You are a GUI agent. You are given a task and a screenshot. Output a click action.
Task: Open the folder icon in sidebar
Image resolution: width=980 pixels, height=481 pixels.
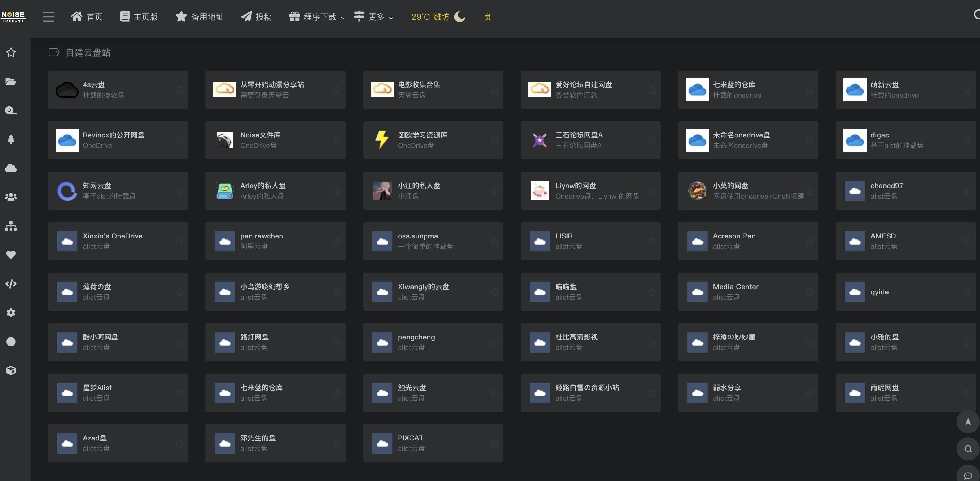(11, 81)
